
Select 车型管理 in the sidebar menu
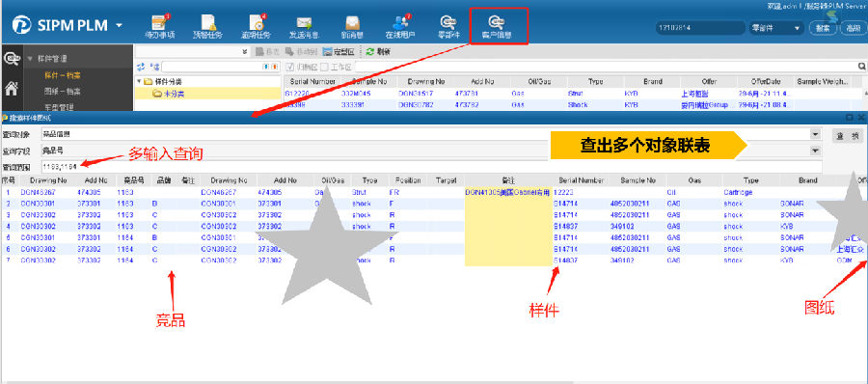click(59, 106)
